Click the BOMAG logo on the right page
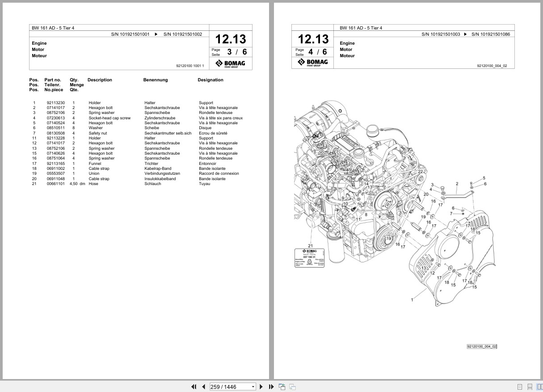Viewport: 543px width, 392px height. [312, 63]
